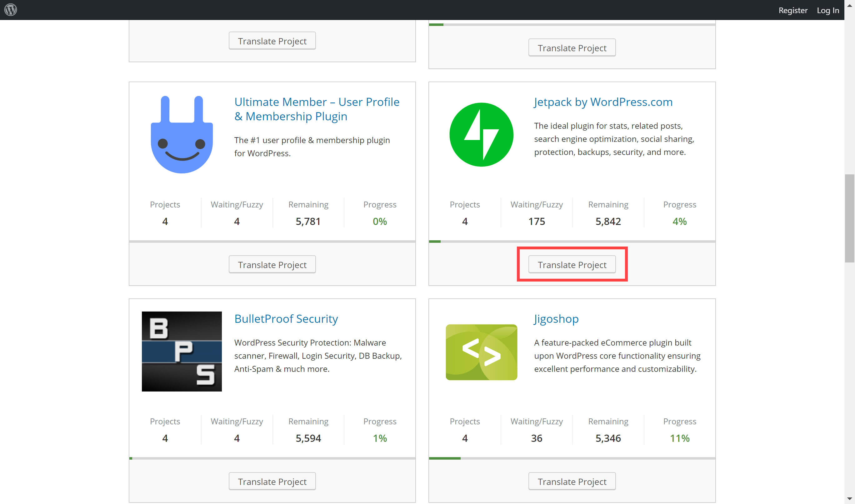This screenshot has width=855, height=504.
Task: Open BulletProof Security title link
Action: (286, 319)
